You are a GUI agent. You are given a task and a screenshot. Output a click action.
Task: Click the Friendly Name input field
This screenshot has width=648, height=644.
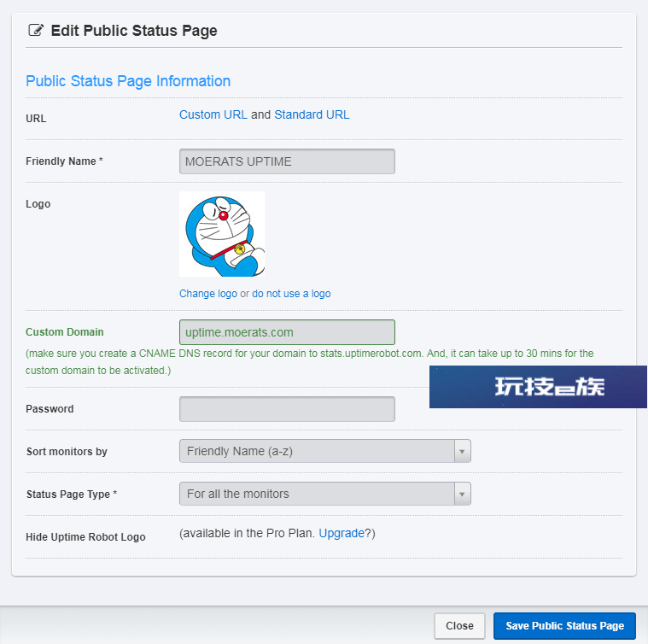[x=287, y=161]
